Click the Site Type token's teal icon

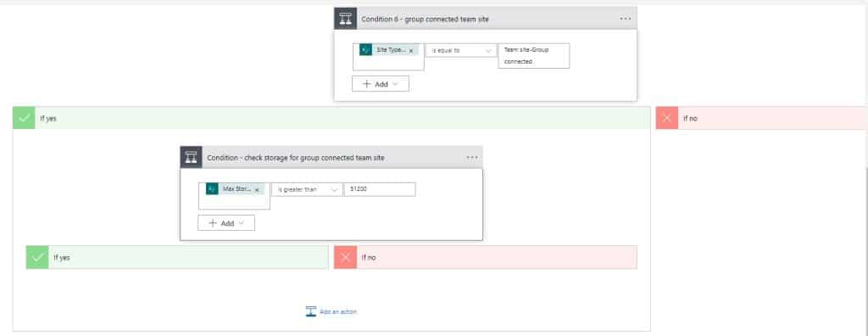pyautogui.click(x=366, y=50)
